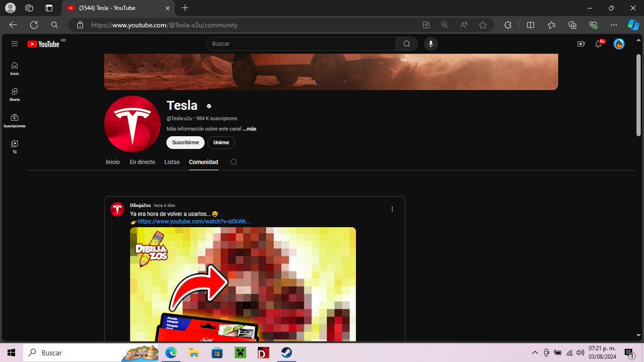Image resolution: width=644 pixels, height=362 pixels.
Task: Show hidden system tray icons
Action: coord(535,353)
